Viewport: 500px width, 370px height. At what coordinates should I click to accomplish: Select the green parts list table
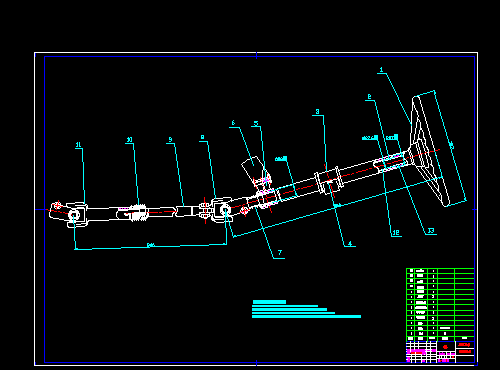(440, 304)
